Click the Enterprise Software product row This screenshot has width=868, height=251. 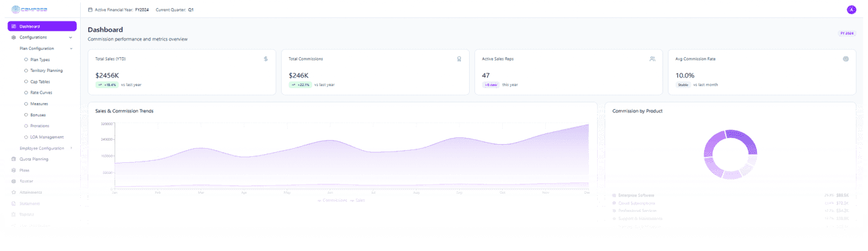coord(730,195)
